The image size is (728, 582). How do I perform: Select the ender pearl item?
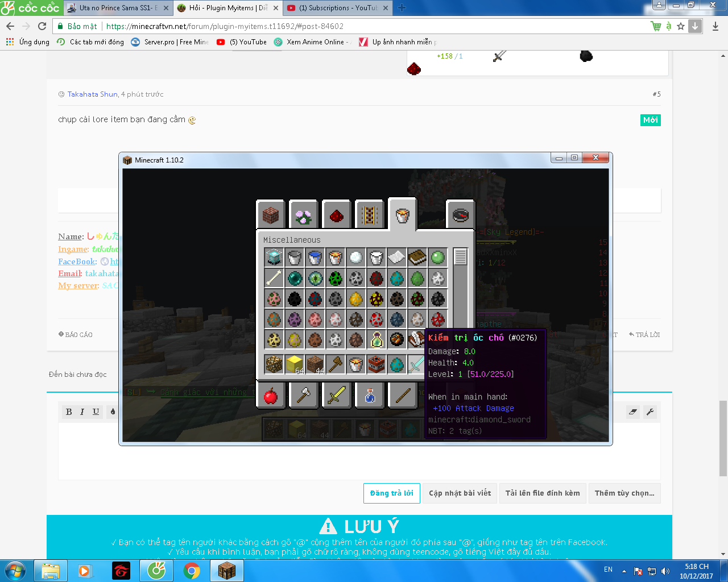[x=295, y=278]
